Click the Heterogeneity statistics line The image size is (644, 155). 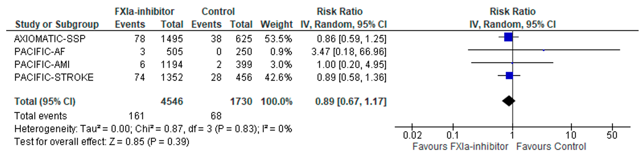tap(153, 129)
